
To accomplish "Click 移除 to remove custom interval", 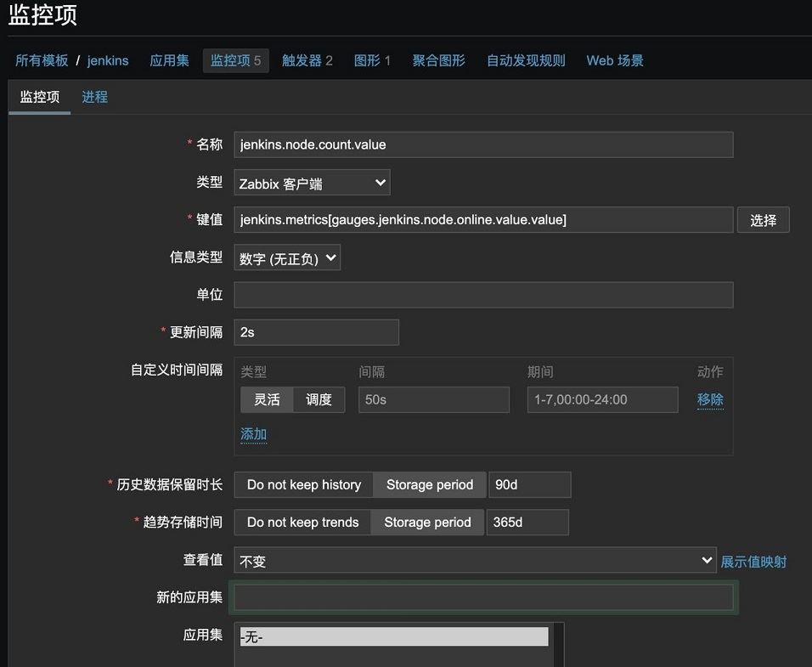I will pyautogui.click(x=710, y=399).
